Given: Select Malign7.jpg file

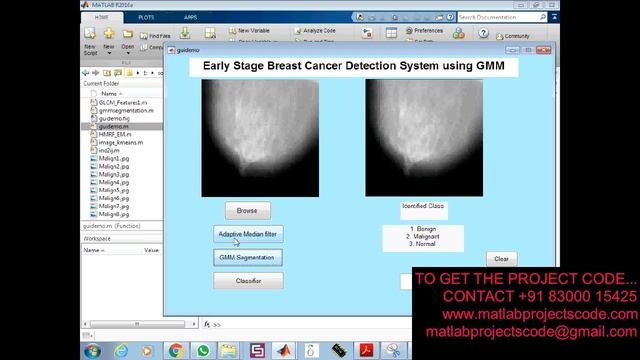Looking at the screenshot, I should click(114, 206).
